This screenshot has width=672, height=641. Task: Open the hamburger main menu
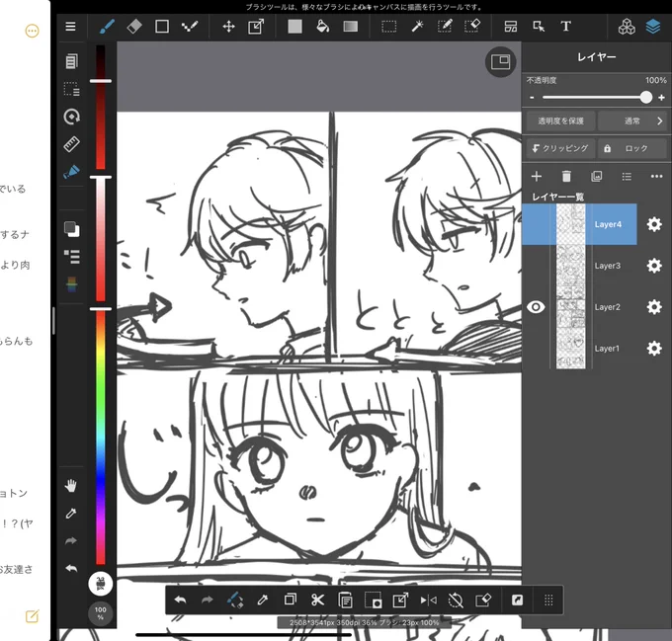71,27
